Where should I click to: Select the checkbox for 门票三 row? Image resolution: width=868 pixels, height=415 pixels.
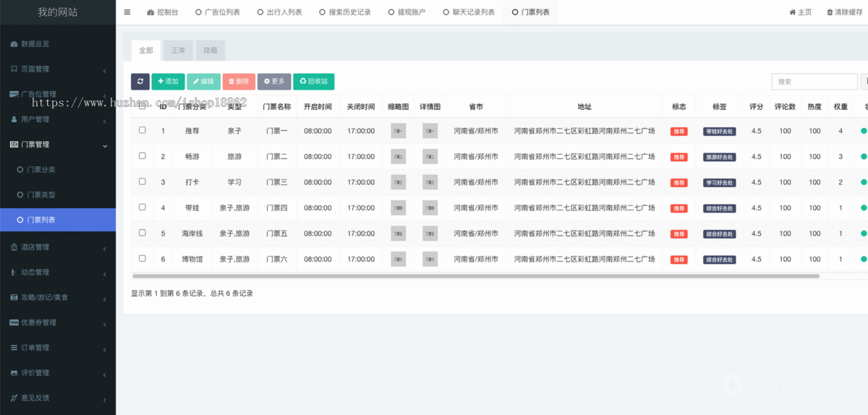pos(142,181)
